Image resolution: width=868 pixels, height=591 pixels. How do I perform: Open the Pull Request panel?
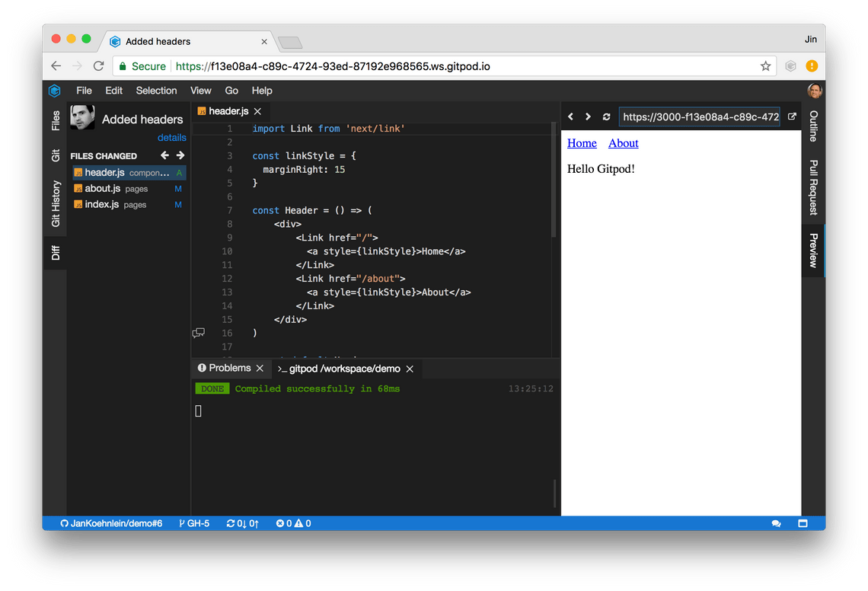tap(813, 187)
